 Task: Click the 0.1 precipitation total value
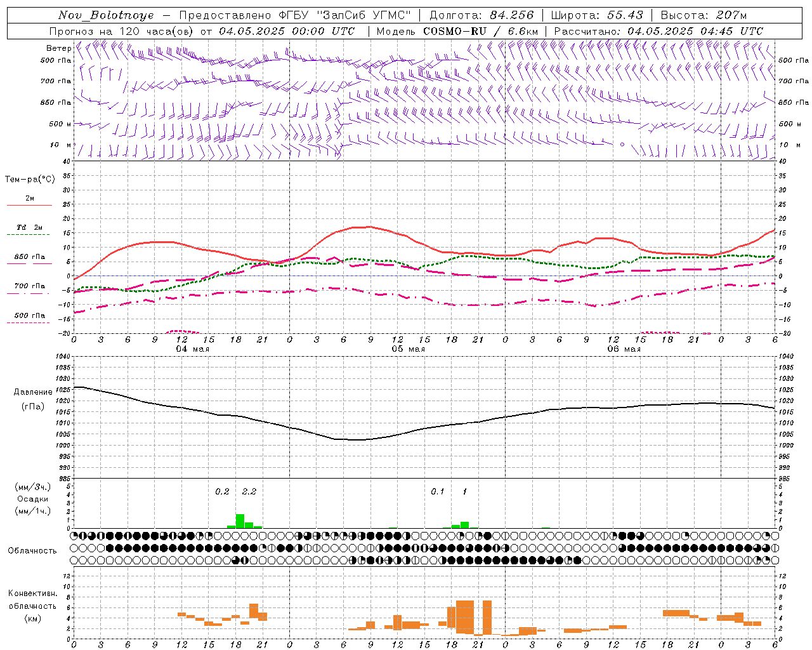pos(438,491)
